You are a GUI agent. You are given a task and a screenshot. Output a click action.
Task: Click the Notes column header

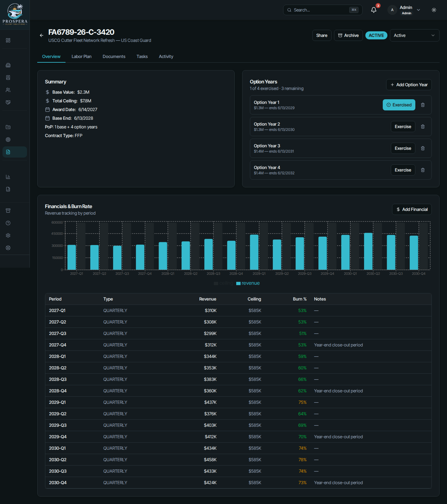pyautogui.click(x=320, y=299)
